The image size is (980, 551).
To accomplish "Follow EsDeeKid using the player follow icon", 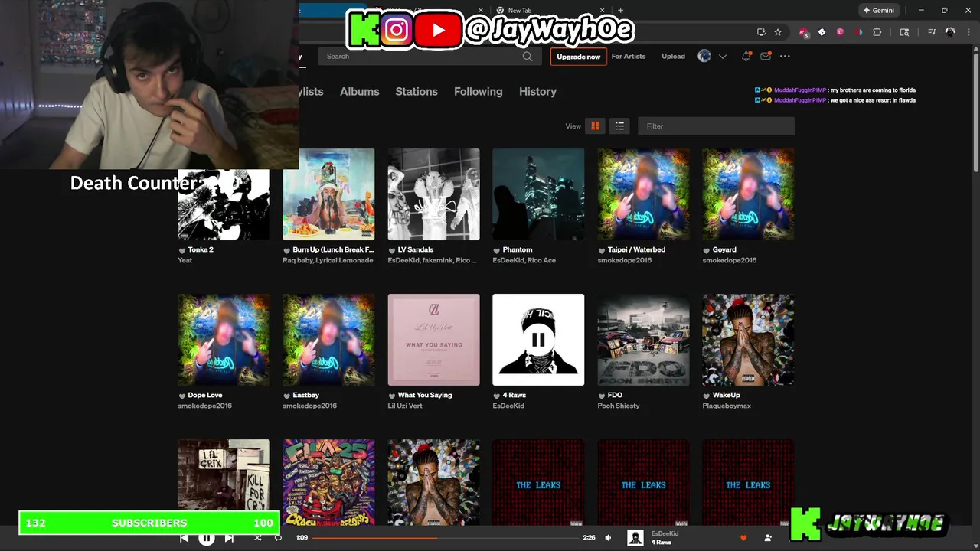I will [768, 538].
